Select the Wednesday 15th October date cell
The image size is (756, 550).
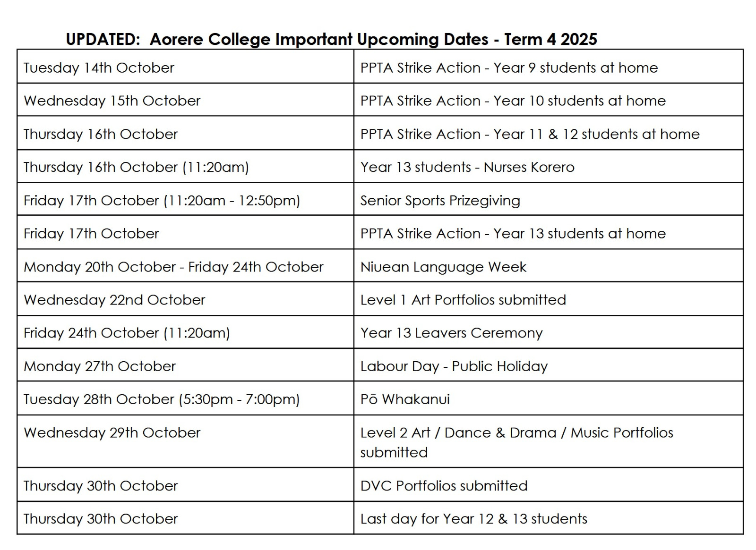(x=112, y=101)
